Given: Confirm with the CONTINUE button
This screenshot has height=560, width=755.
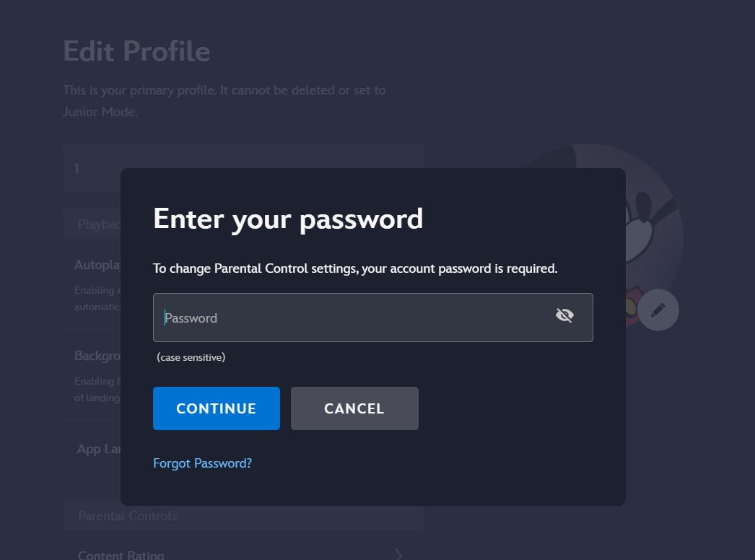Looking at the screenshot, I should (x=217, y=408).
